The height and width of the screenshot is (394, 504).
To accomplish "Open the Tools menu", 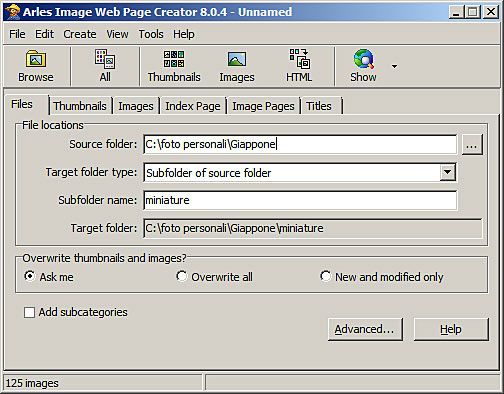I will pos(151,34).
